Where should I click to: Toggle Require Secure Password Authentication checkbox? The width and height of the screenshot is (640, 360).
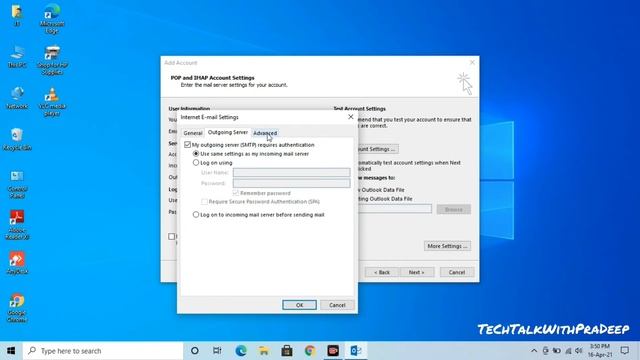pyautogui.click(x=204, y=202)
